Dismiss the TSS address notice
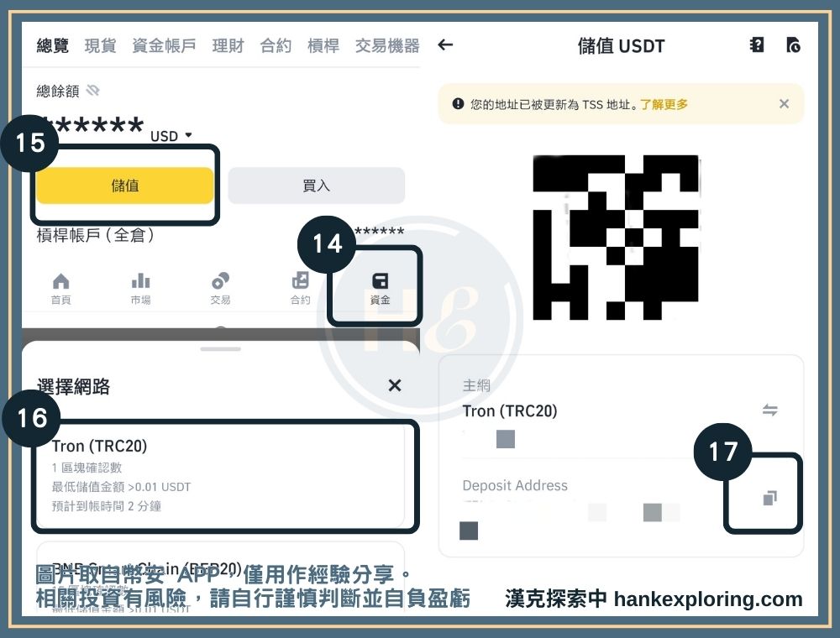This screenshot has width=840, height=638. [x=784, y=104]
